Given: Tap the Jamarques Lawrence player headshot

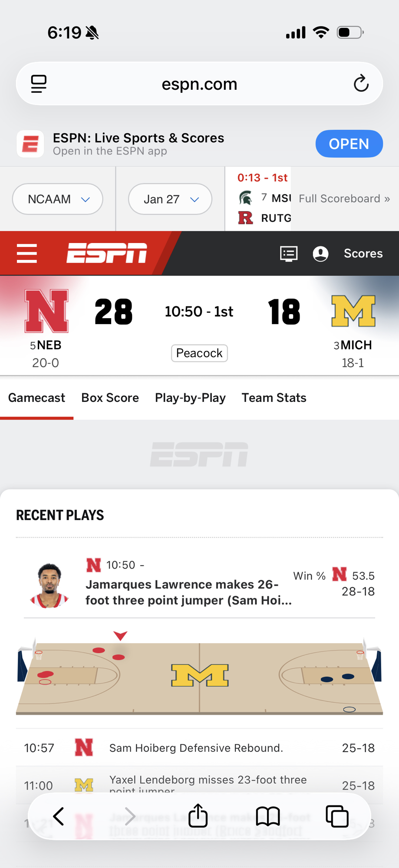Looking at the screenshot, I should coord(49,585).
